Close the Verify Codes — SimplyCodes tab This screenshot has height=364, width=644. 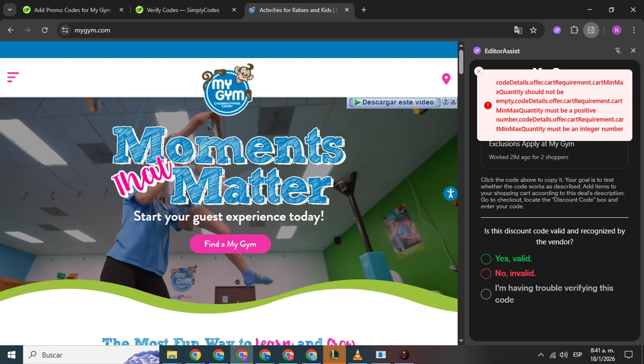tap(234, 10)
